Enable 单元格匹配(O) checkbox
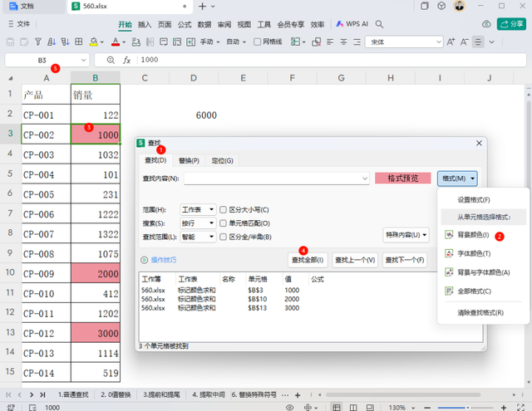 coord(223,223)
